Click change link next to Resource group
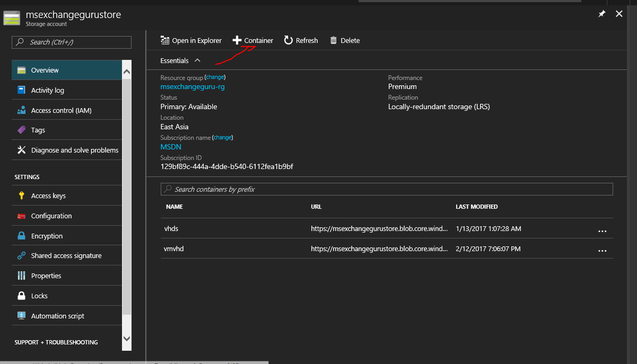The height and width of the screenshot is (364, 637). point(215,77)
